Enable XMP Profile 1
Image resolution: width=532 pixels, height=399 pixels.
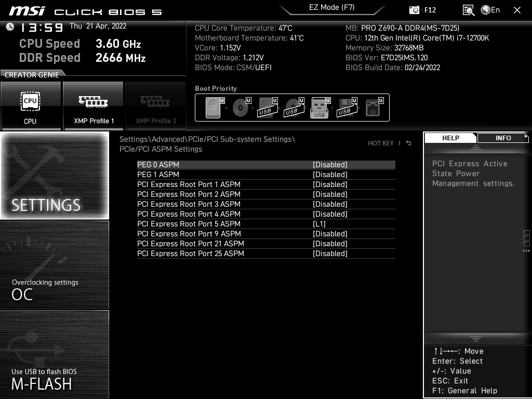click(x=94, y=105)
